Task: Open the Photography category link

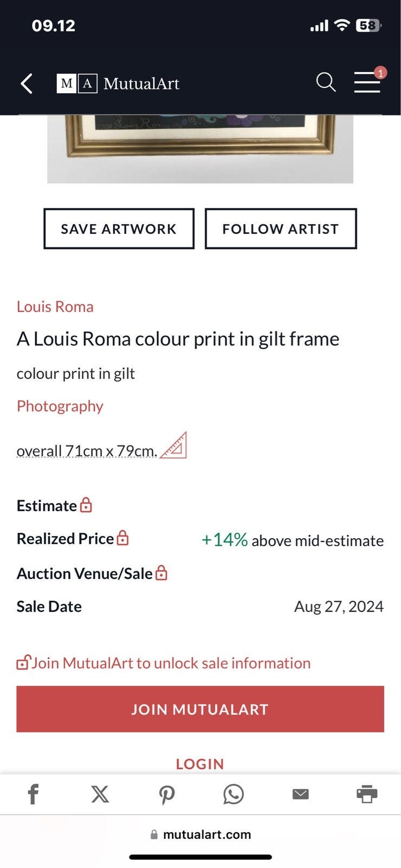Action: [60, 406]
